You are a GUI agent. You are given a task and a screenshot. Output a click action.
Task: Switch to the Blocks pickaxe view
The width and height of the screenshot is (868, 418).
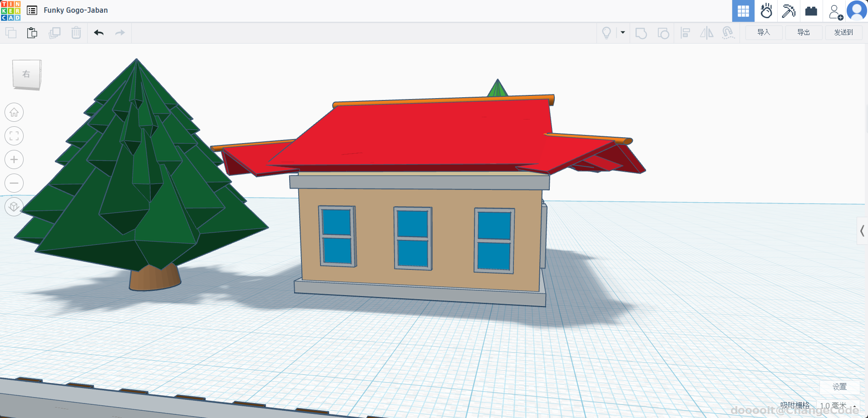coord(789,11)
